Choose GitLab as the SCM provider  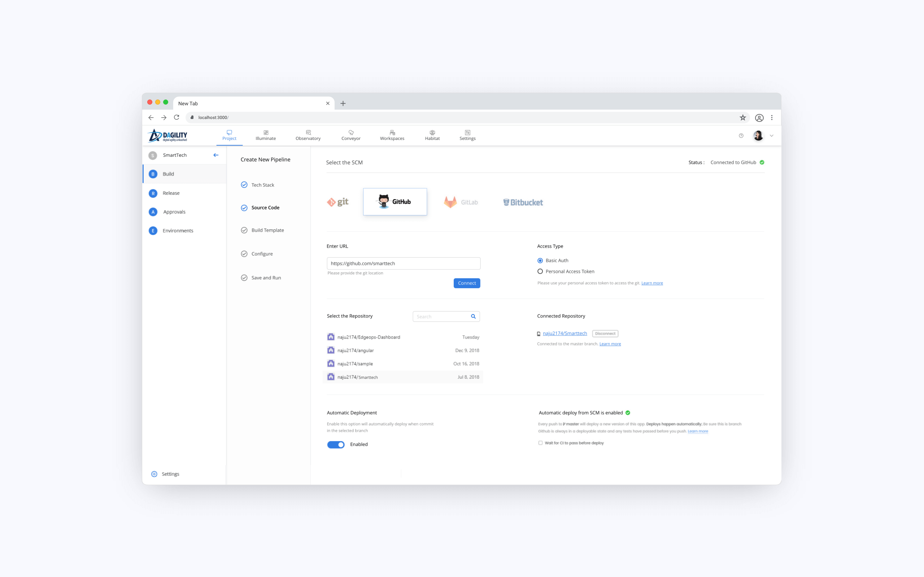[461, 202]
